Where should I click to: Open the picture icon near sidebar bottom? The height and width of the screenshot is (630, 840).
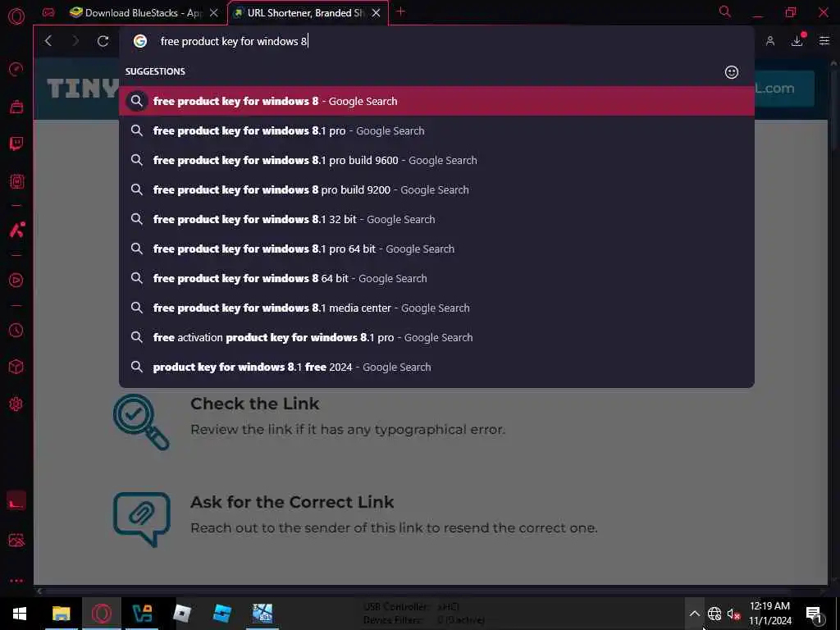[16, 540]
